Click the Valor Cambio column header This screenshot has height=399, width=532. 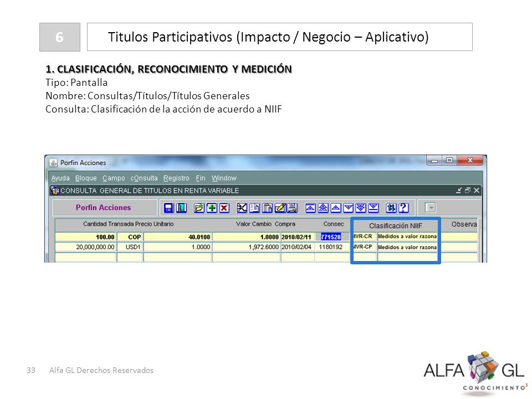(254, 224)
